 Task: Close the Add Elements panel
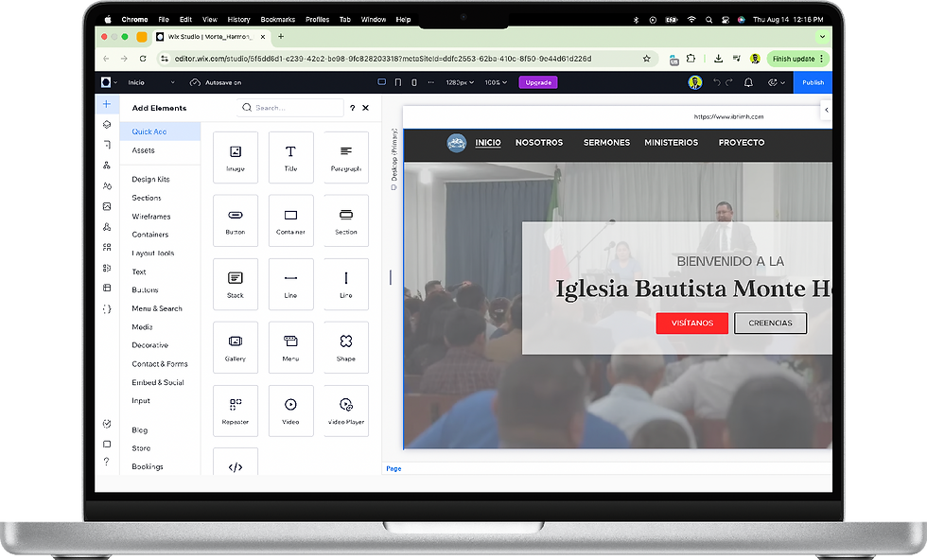[x=365, y=108]
